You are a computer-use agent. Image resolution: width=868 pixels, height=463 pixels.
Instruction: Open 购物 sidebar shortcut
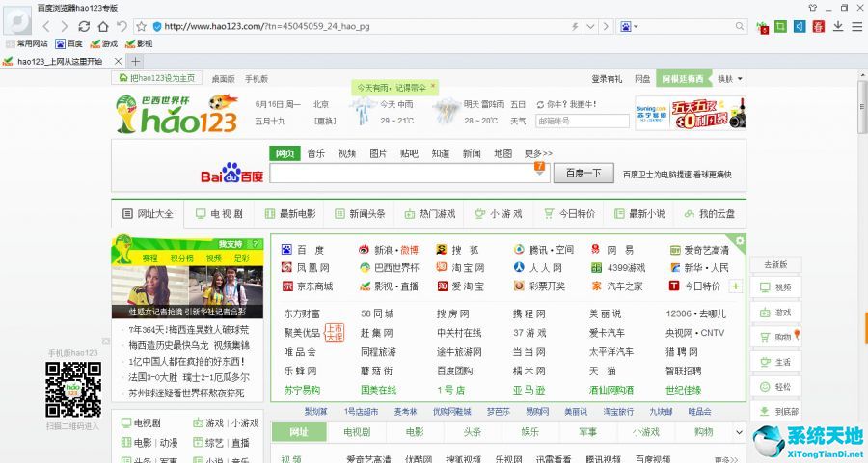pyautogui.click(x=776, y=337)
